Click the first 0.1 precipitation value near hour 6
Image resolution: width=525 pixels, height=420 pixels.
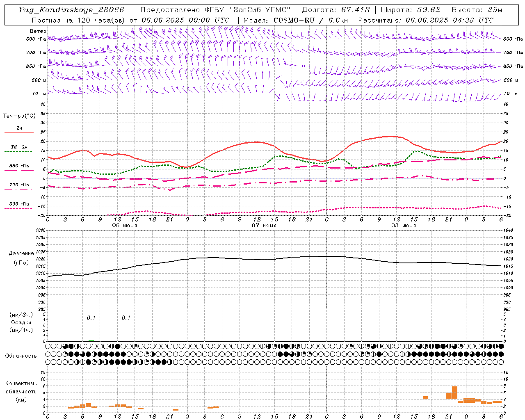point(91,317)
